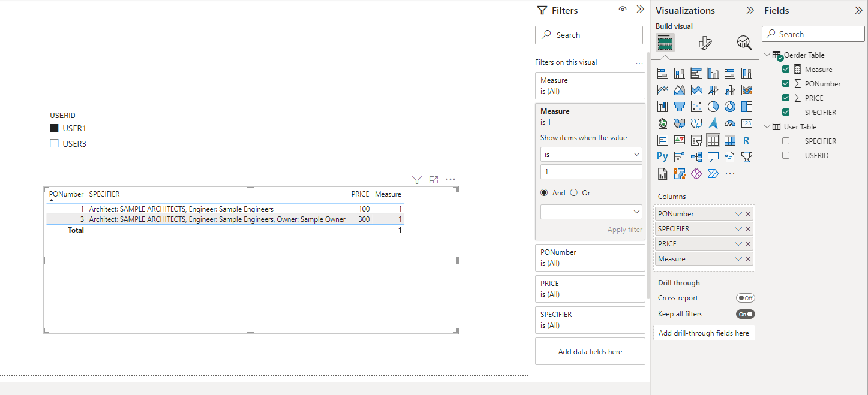Select the stacked column chart visual
This screenshot has height=395, width=868.
680,73
